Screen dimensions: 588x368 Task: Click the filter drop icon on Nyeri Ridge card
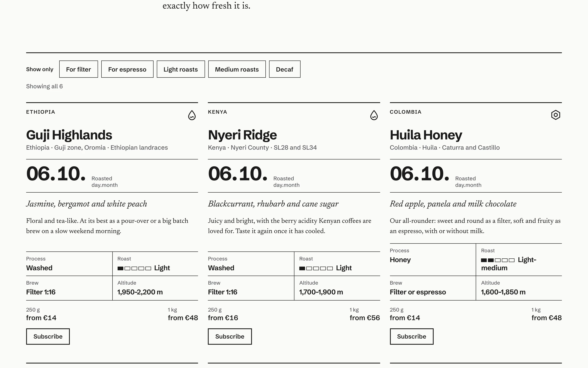[x=374, y=115]
